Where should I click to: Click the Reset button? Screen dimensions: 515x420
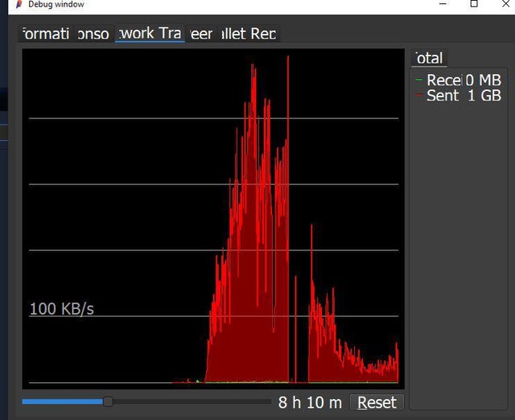(x=377, y=402)
